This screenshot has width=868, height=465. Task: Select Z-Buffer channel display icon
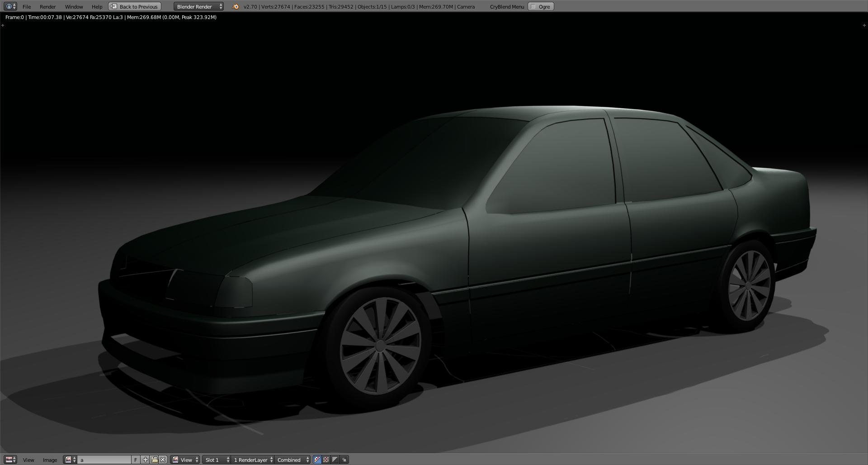click(344, 460)
